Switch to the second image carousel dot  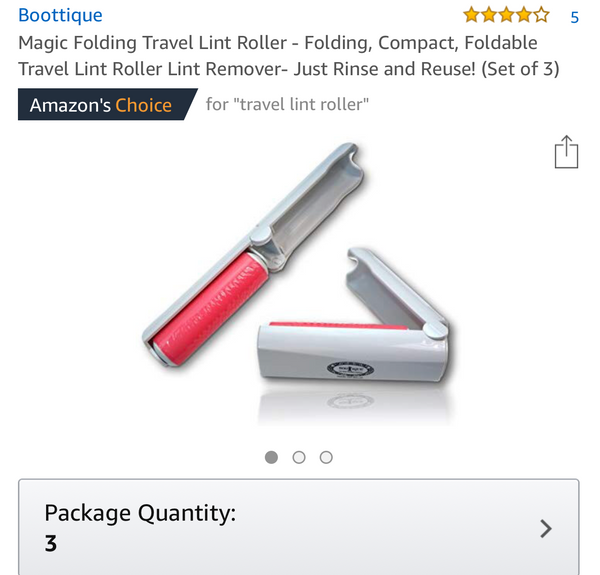coord(299,457)
